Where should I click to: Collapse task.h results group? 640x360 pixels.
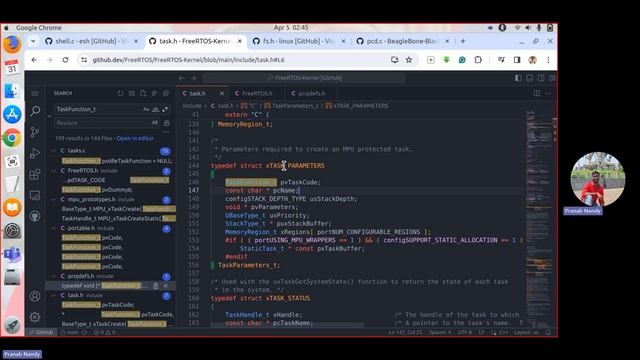[x=54, y=296]
